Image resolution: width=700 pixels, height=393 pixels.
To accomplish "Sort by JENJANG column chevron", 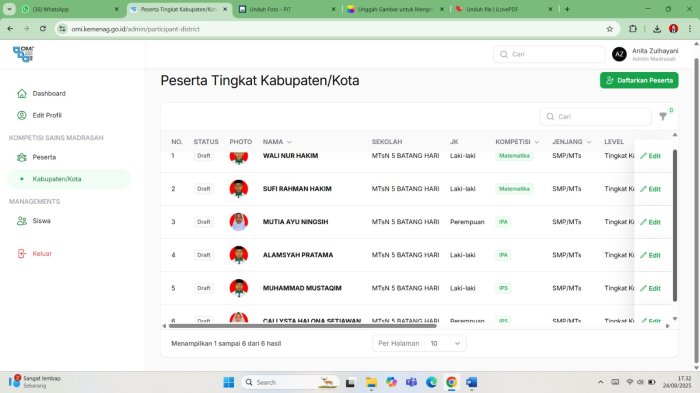I will click(x=589, y=142).
